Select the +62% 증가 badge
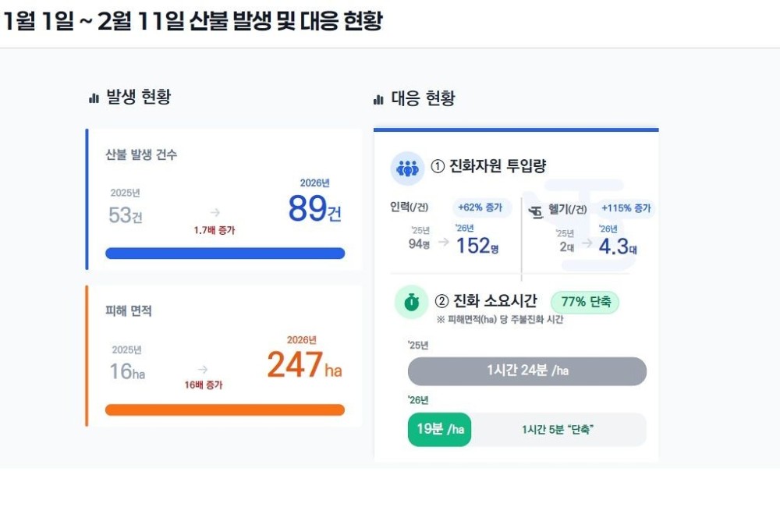The width and height of the screenshot is (780, 532). 482,208
